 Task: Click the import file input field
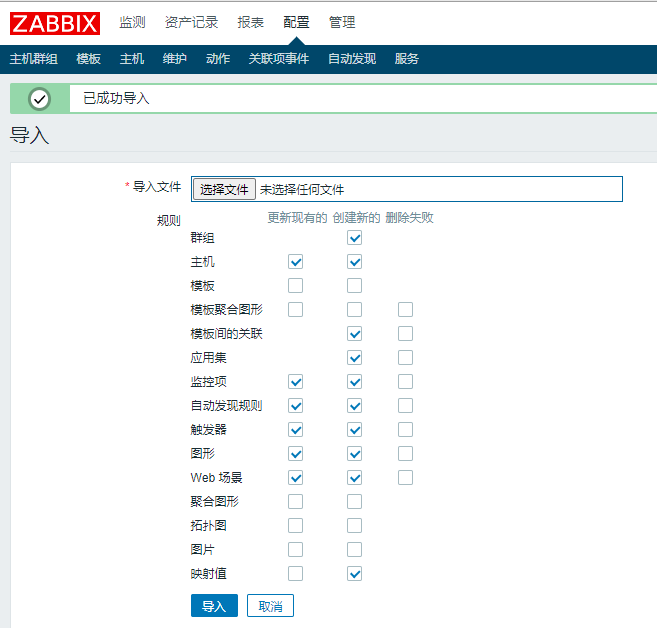pos(407,189)
